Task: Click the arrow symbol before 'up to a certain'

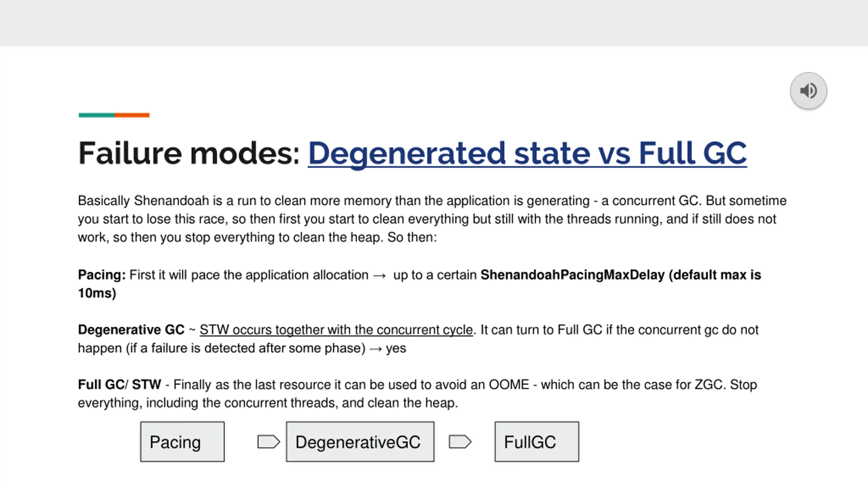Action: click(379, 275)
